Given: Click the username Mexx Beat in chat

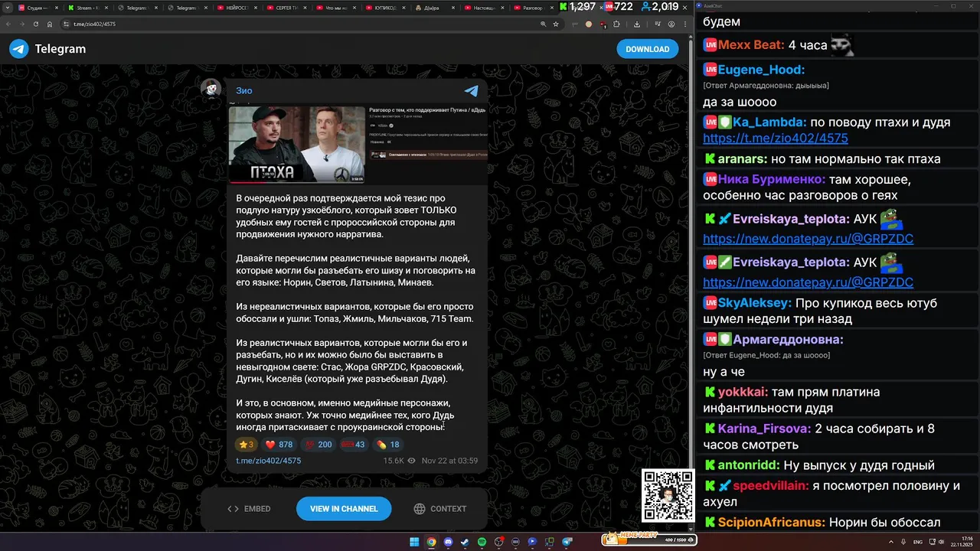Looking at the screenshot, I should click(x=751, y=45).
